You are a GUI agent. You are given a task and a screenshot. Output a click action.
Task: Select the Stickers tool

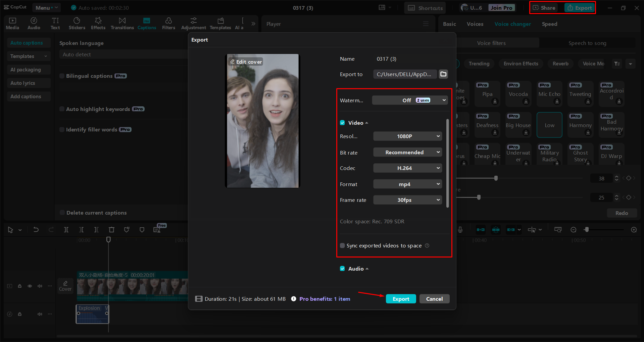tap(77, 23)
